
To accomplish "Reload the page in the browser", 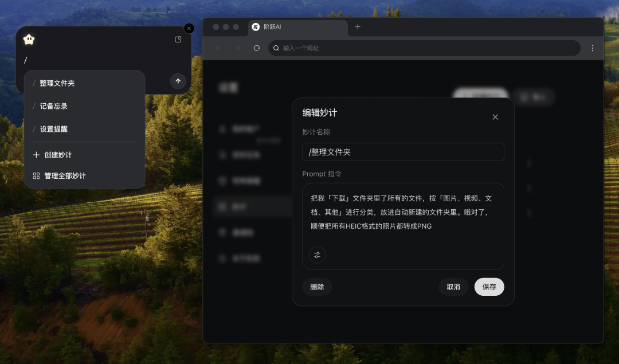I will pos(257,48).
